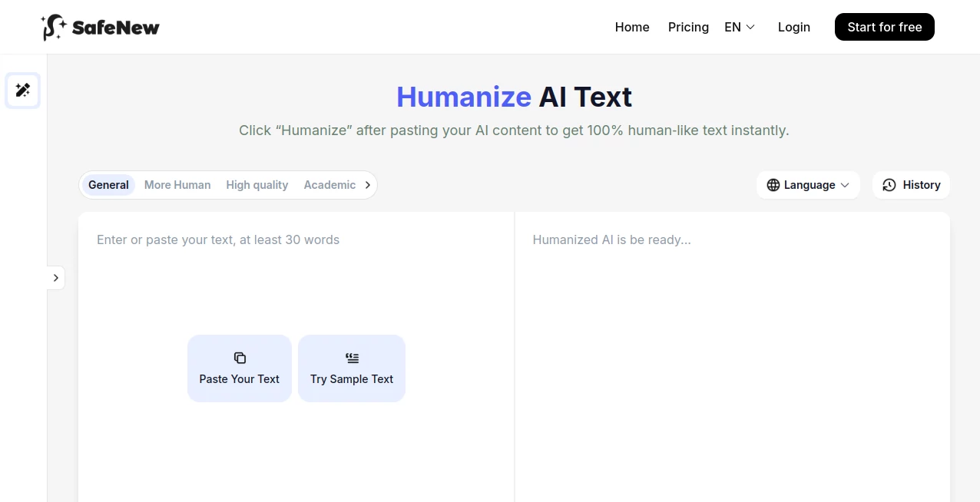Click the globe icon on the Language button
980x502 pixels.
[773, 185]
